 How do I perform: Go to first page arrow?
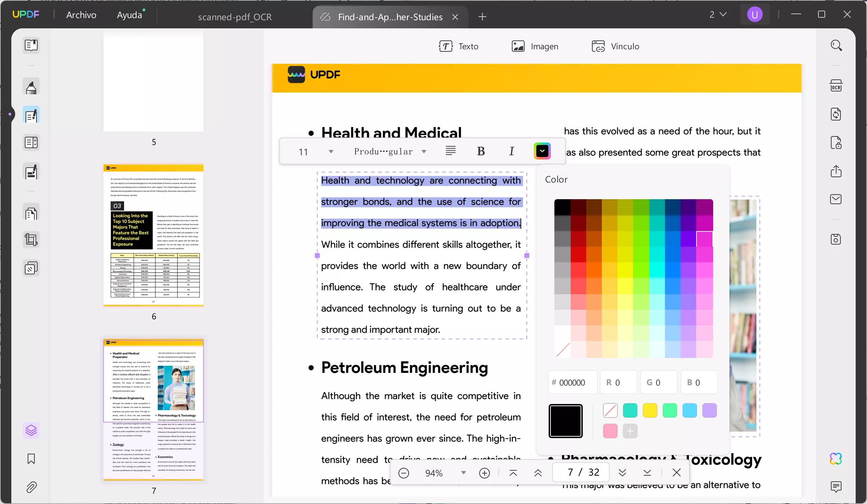coord(513,473)
